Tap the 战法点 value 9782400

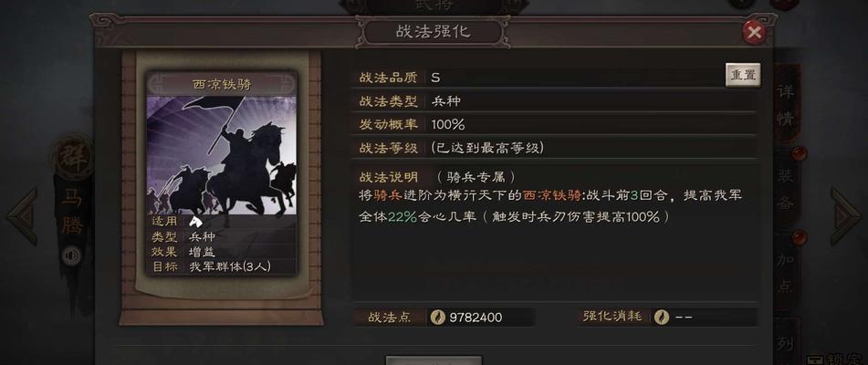pyautogui.click(x=476, y=318)
